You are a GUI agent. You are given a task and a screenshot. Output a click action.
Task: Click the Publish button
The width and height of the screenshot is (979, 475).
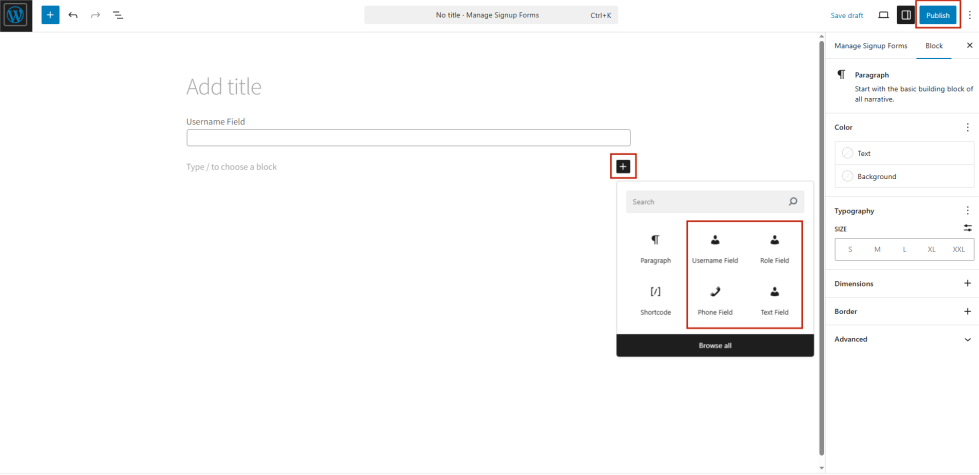click(x=937, y=15)
